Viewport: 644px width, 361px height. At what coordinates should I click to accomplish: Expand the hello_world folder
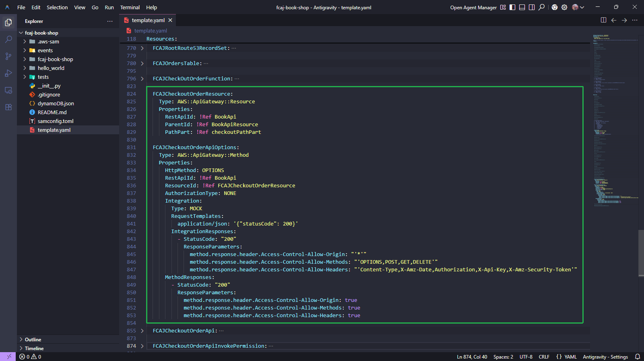coord(25,68)
